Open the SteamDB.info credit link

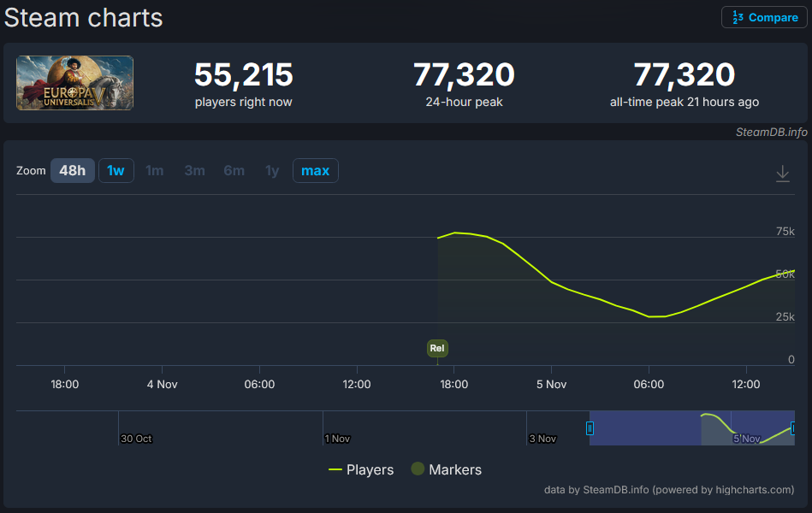tap(771, 132)
